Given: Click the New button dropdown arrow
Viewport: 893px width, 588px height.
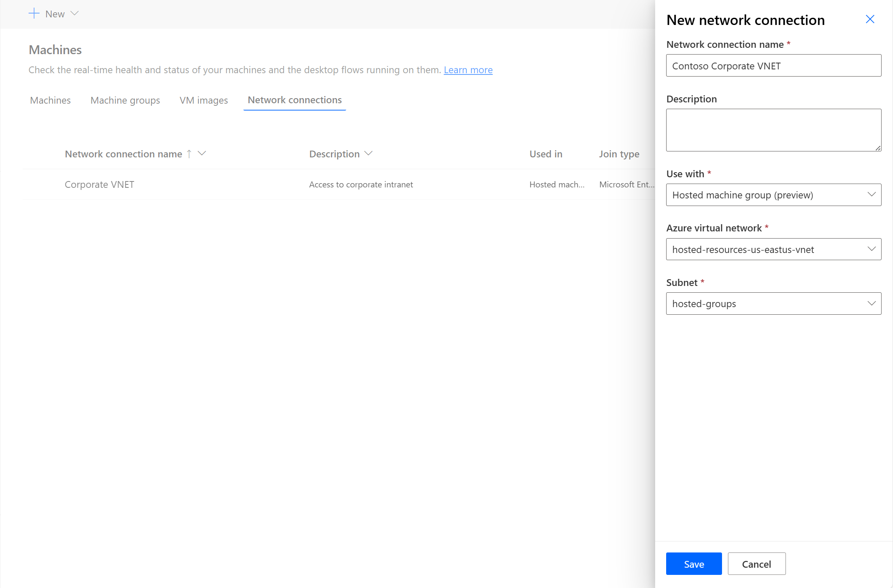Looking at the screenshot, I should 75,13.
